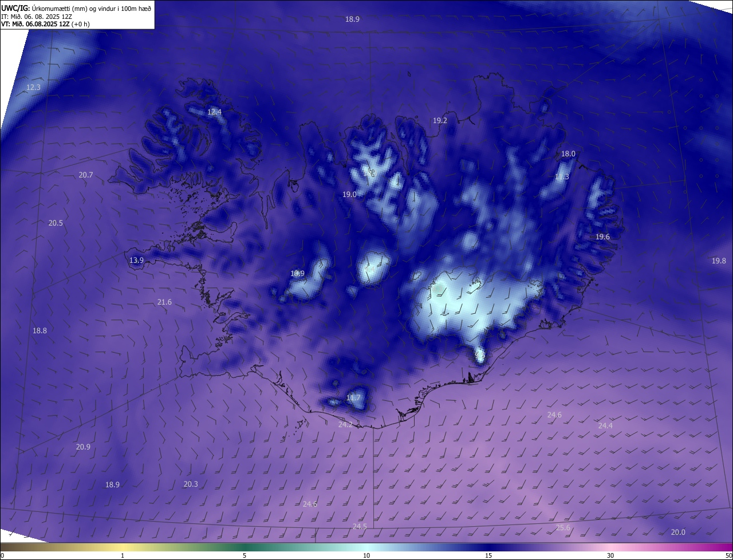This screenshot has width=733, height=560.
Task: Click the 18.8 value label
Action: (x=40, y=331)
